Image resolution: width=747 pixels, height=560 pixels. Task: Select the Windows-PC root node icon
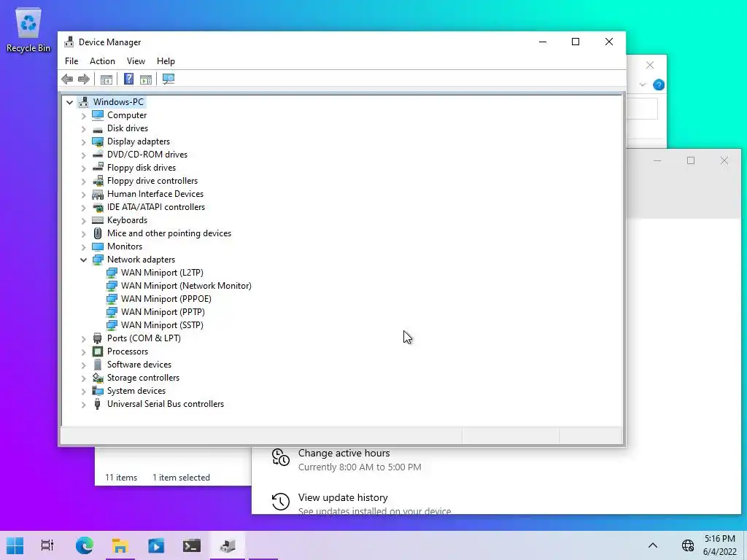(x=84, y=102)
